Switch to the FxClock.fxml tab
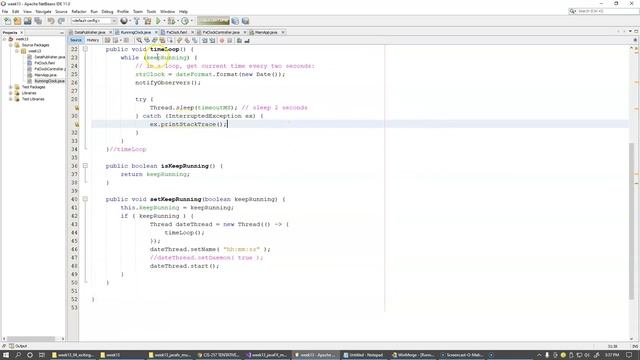This screenshot has width=640, height=360. tap(176, 32)
